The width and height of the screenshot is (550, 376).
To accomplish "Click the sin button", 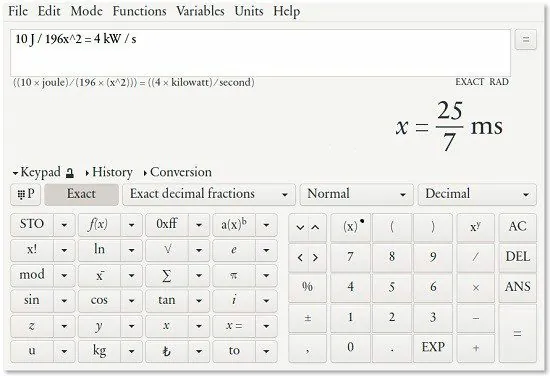I will click(32, 301).
